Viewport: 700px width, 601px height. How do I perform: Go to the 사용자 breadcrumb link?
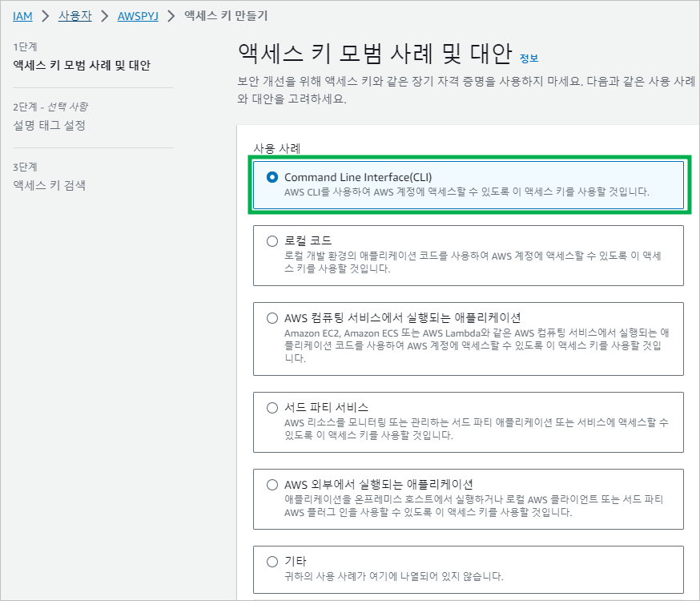[x=75, y=16]
